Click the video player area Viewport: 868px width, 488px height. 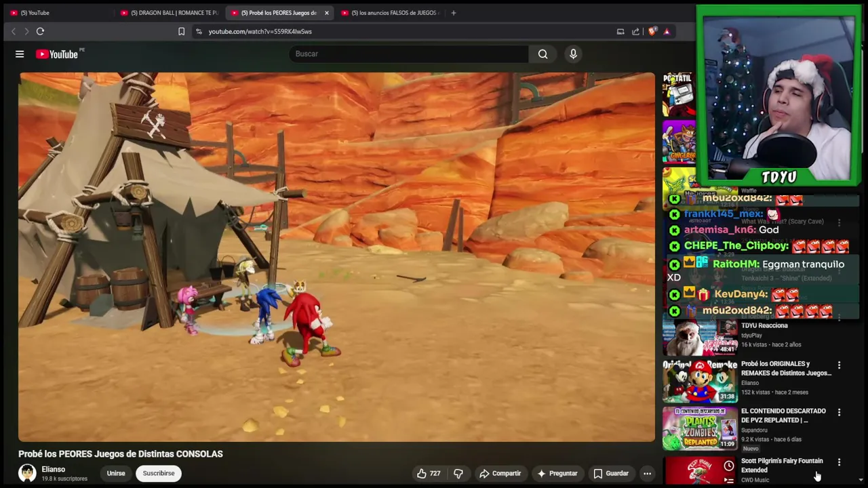(x=337, y=257)
